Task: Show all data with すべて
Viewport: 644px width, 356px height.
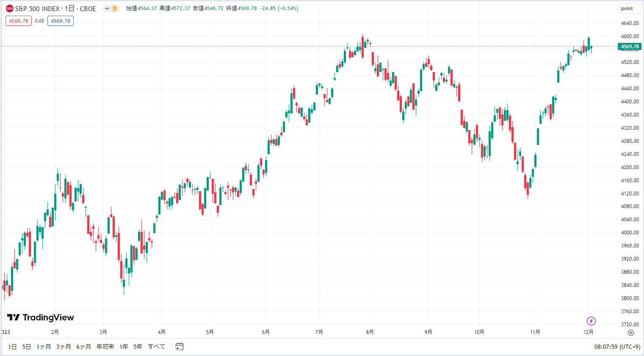Action: 157,347
